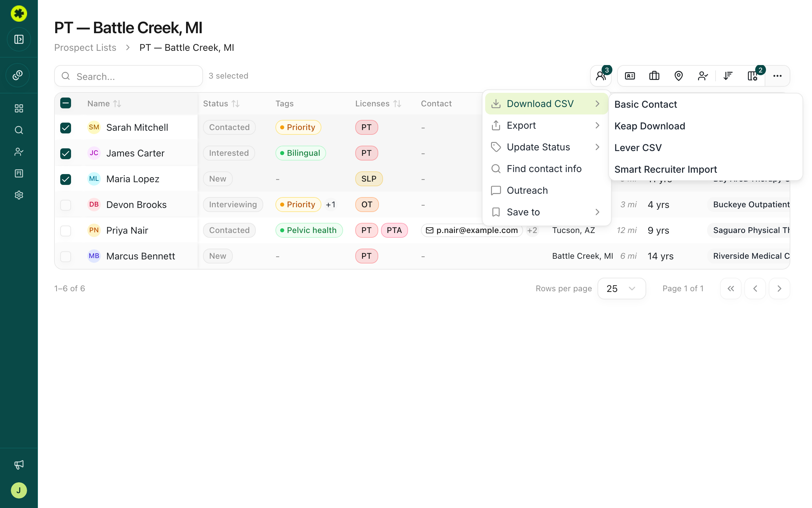Toggle the sidebar panel collapse icon

point(19,39)
